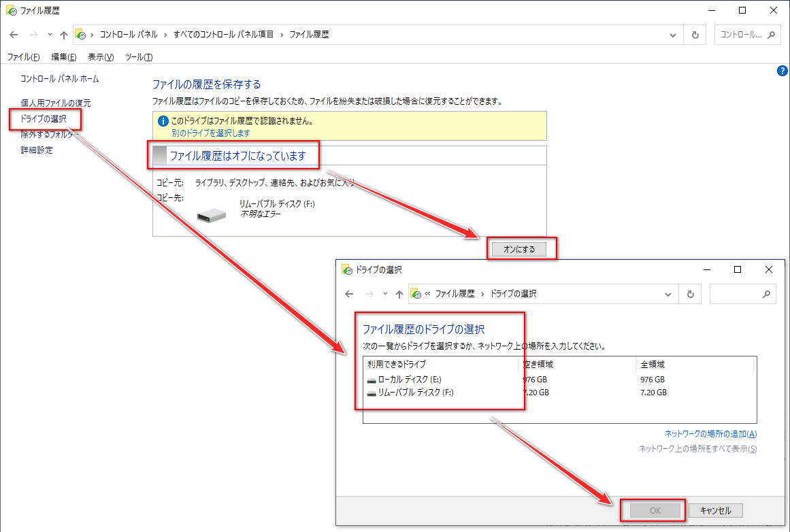
Task: Select the ローカル ディスク (E:) drive icon
Action: click(x=371, y=378)
